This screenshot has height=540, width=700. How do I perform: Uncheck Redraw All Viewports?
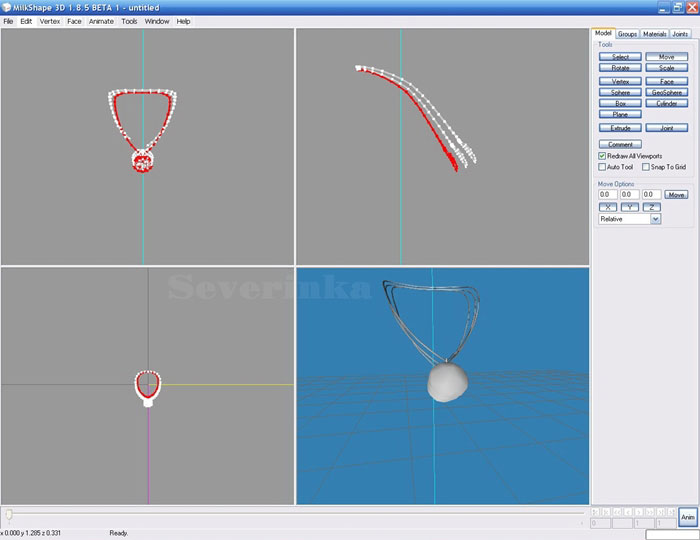click(602, 156)
